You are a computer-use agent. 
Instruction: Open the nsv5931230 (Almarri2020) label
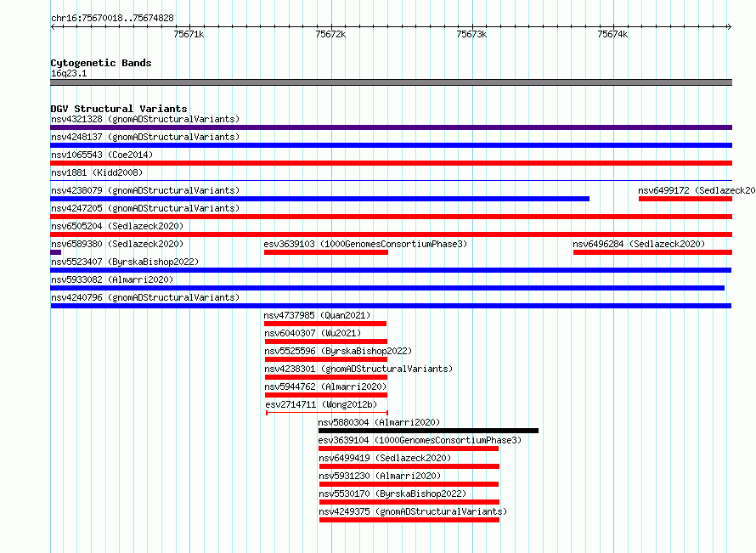click(380, 476)
